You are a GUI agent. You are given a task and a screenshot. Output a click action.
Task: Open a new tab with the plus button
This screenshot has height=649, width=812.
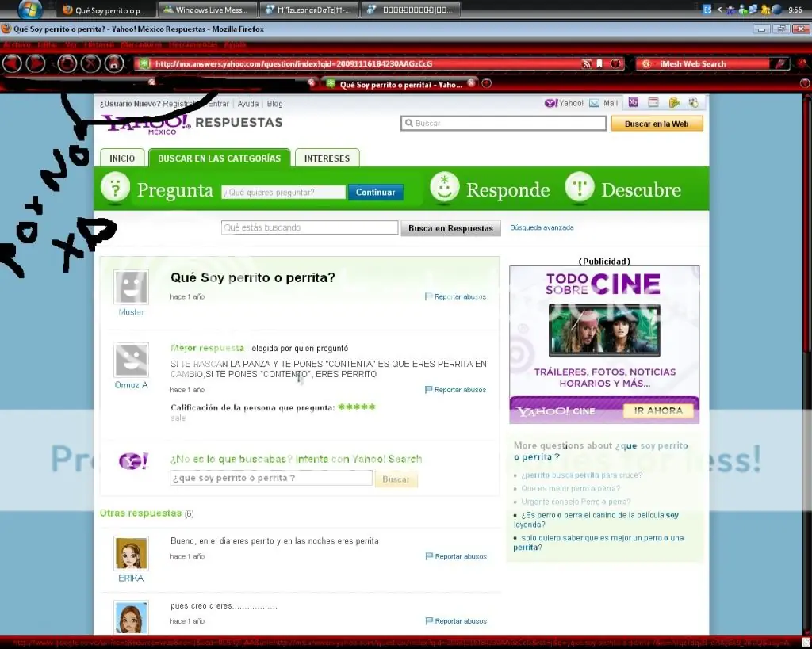[486, 83]
